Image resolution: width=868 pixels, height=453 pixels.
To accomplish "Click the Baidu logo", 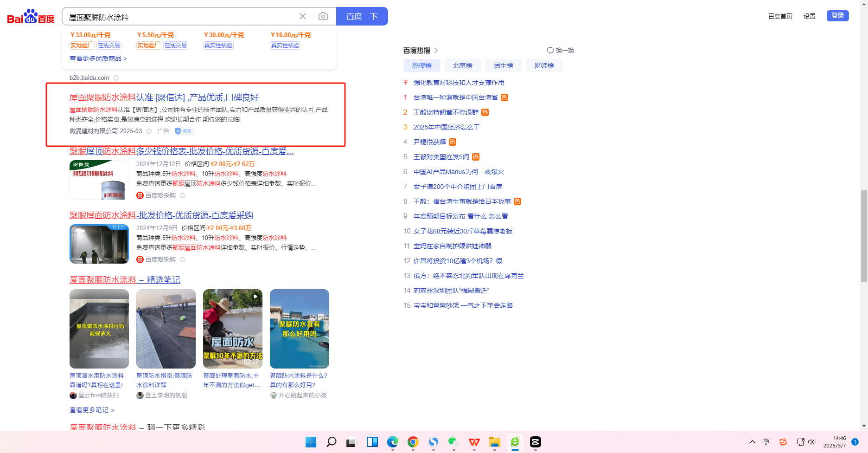I will coord(31,17).
